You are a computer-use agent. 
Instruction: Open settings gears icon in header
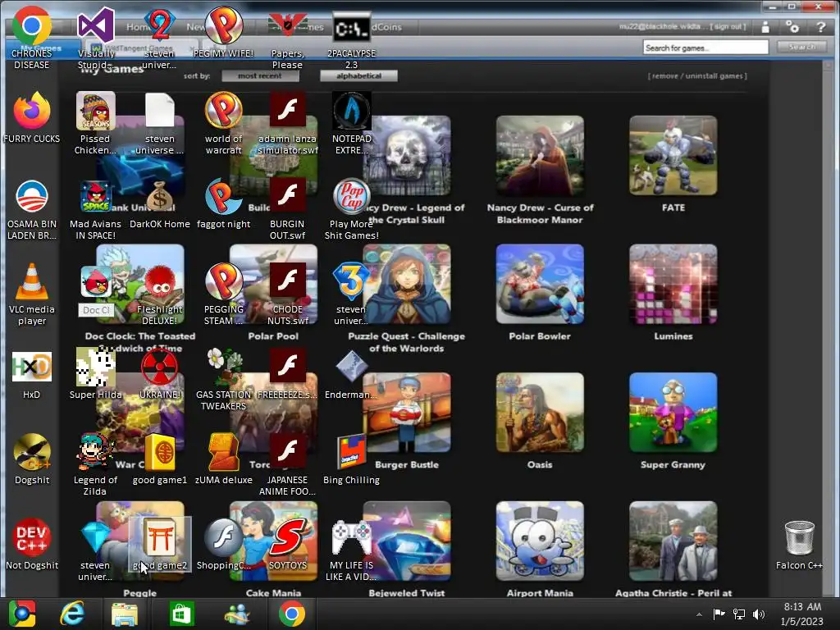tap(792, 26)
